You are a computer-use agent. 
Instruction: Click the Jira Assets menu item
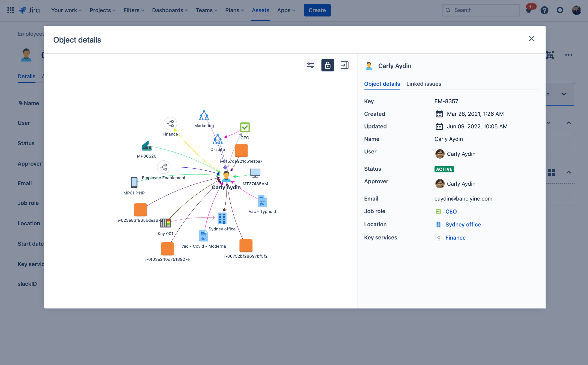[x=260, y=10]
